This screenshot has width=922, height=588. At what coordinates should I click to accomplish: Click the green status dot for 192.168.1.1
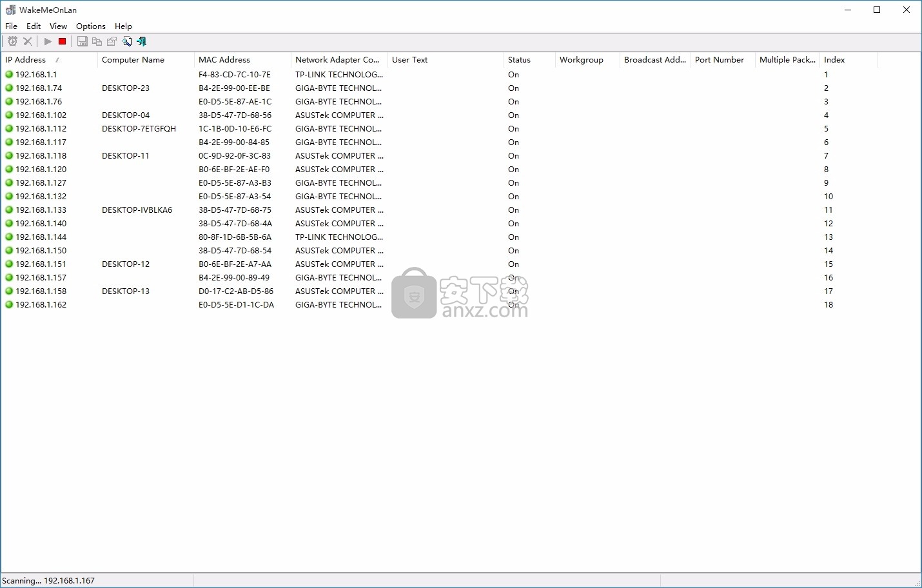click(9, 74)
